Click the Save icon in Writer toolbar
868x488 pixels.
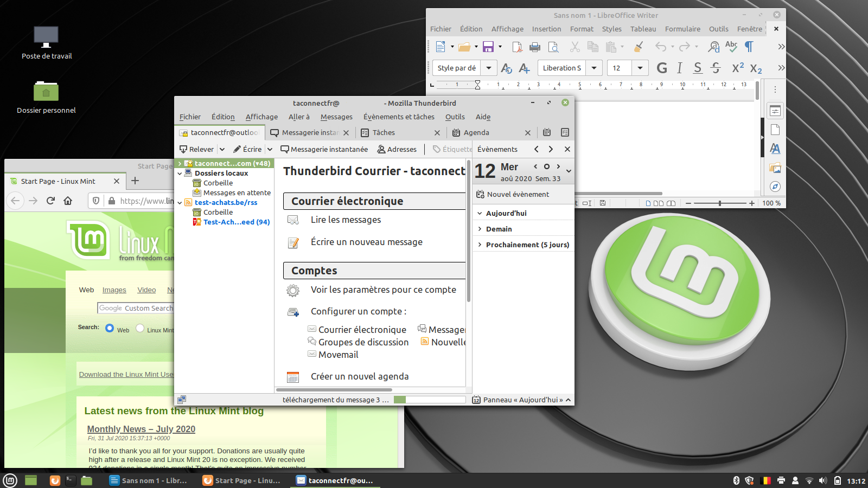pos(488,47)
